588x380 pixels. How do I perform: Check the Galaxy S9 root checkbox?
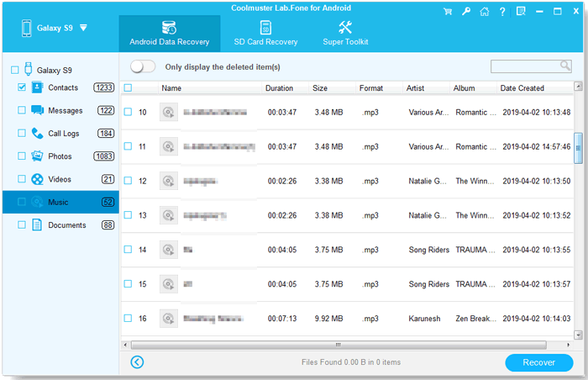tap(14, 71)
